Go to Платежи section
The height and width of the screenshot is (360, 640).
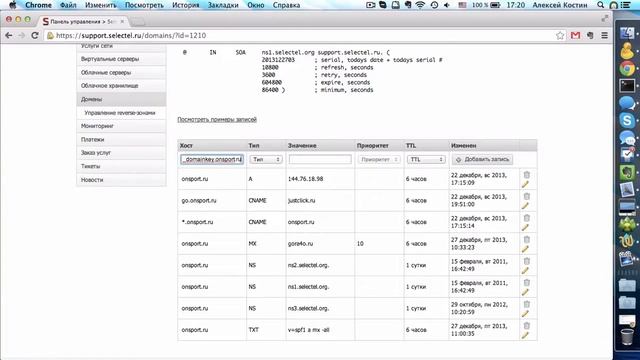[x=121, y=140]
